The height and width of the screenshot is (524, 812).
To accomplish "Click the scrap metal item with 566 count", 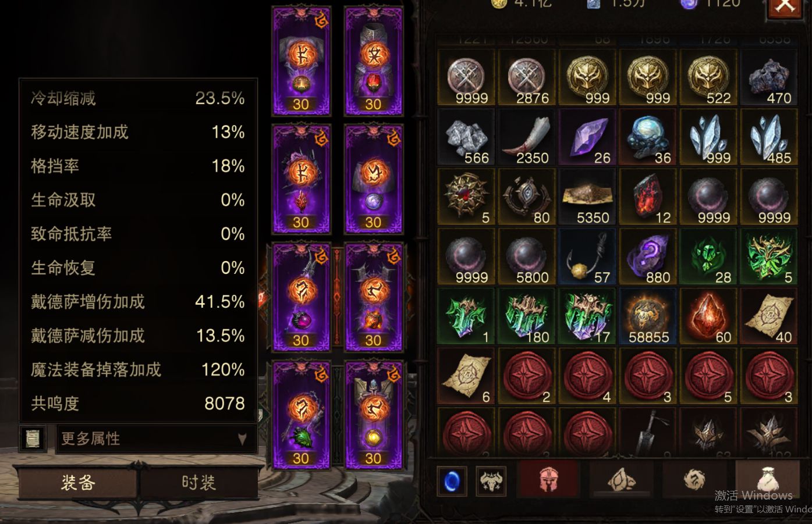I will click(x=466, y=138).
